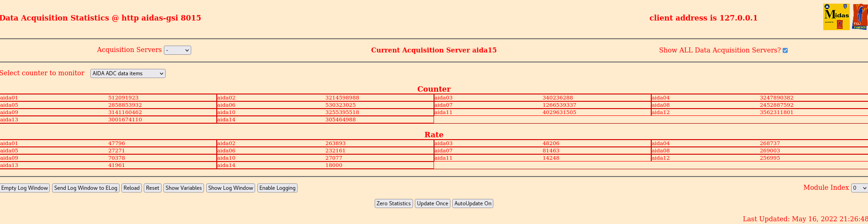Screen dimensions: 868x224
Task: Select rate value 27077 for aida10
Action: tap(334, 158)
